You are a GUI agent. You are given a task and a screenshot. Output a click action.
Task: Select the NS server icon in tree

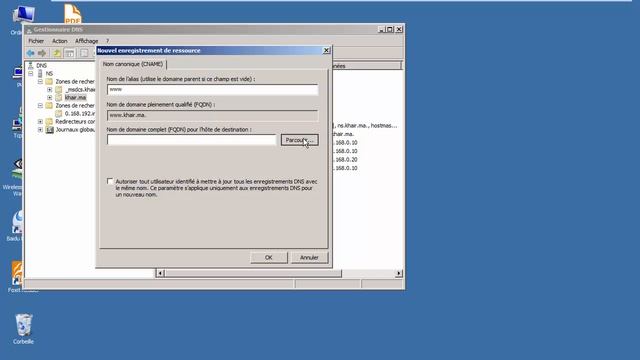point(40,73)
